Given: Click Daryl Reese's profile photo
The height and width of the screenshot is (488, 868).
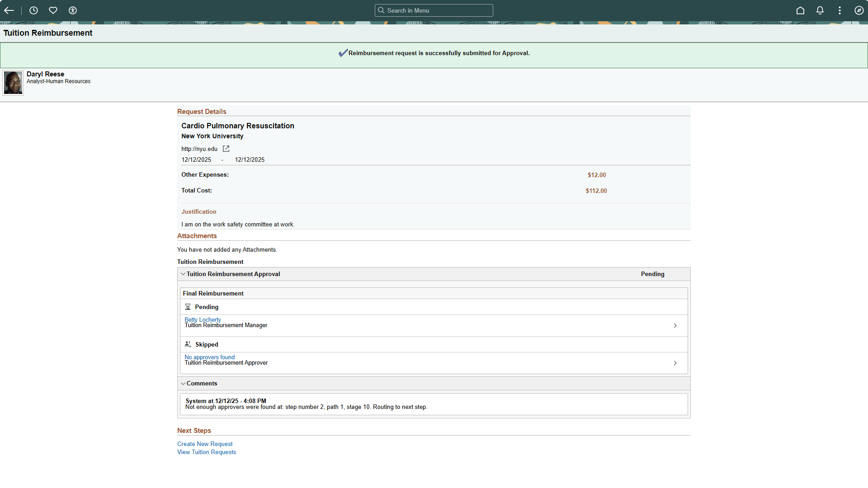Looking at the screenshot, I should point(13,83).
